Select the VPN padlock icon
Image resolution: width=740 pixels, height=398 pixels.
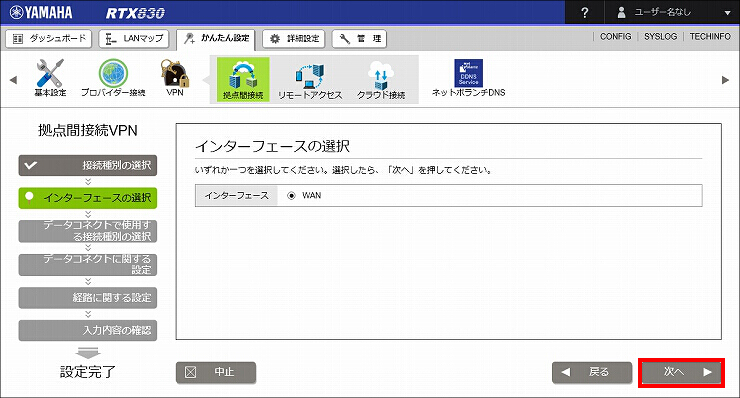[x=175, y=78]
